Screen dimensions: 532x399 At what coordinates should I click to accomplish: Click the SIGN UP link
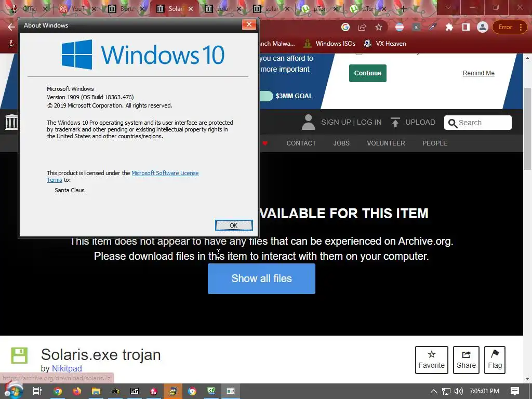336,122
